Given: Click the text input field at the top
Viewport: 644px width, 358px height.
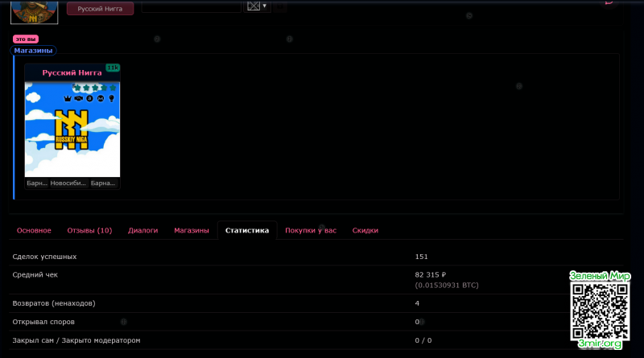Looking at the screenshot, I should tap(191, 6).
